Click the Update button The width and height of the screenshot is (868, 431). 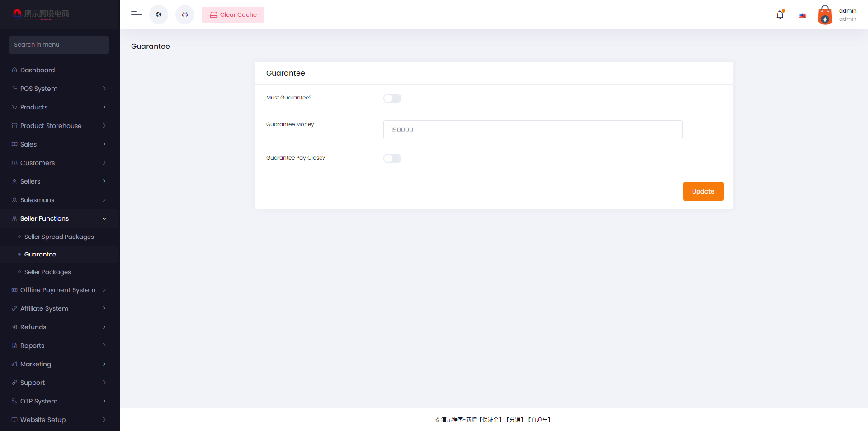[x=703, y=191]
